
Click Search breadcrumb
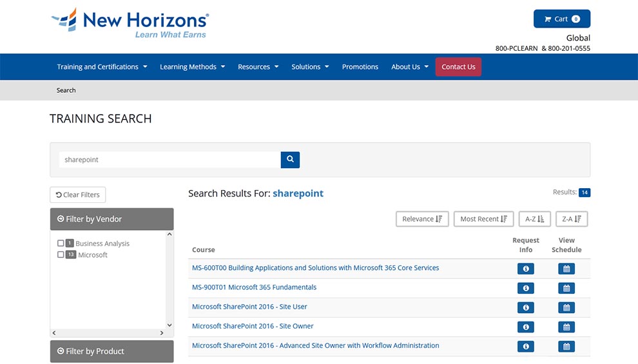click(x=66, y=90)
